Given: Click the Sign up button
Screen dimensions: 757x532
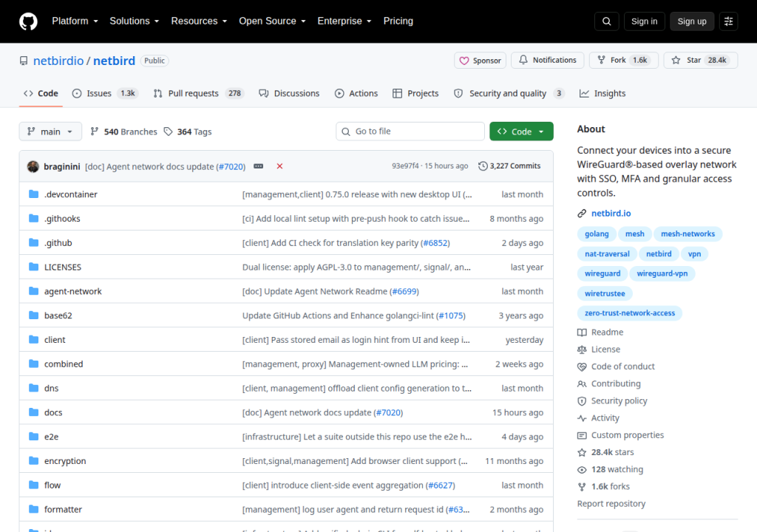Looking at the screenshot, I should pyautogui.click(x=692, y=21).
